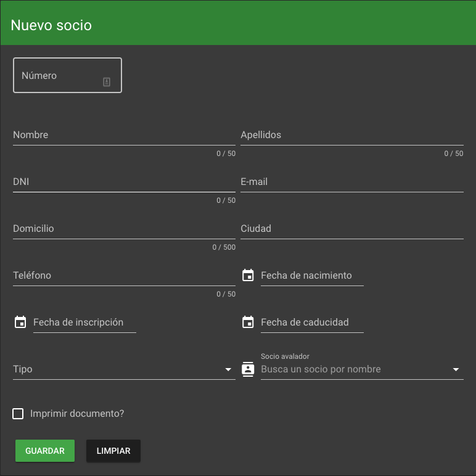This screenshot has width=476, height=476.
Task: Click the badge icon inside the Número field
Action: (107, 81)
